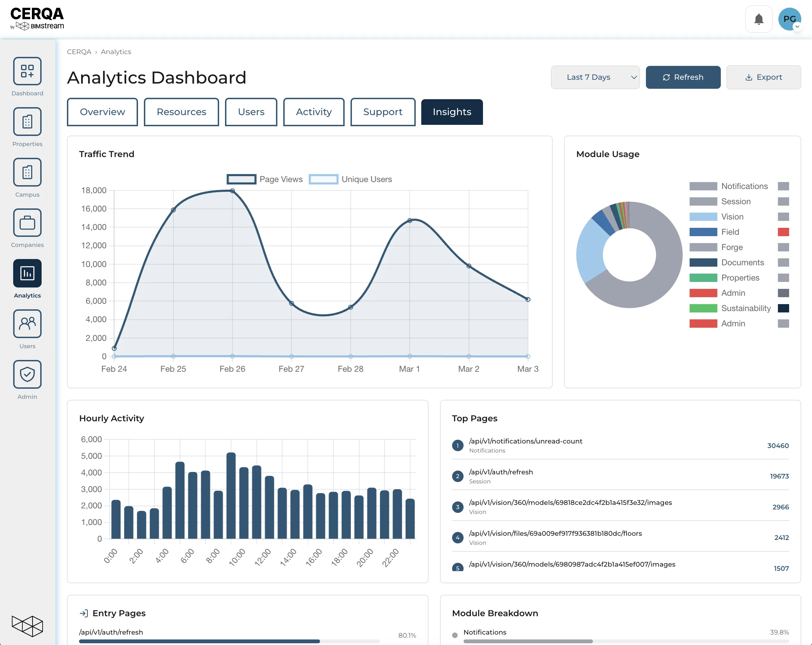Open notifications via the bell icon
Image resolution: width=812 pixels, height=645 pixels.
759,19
